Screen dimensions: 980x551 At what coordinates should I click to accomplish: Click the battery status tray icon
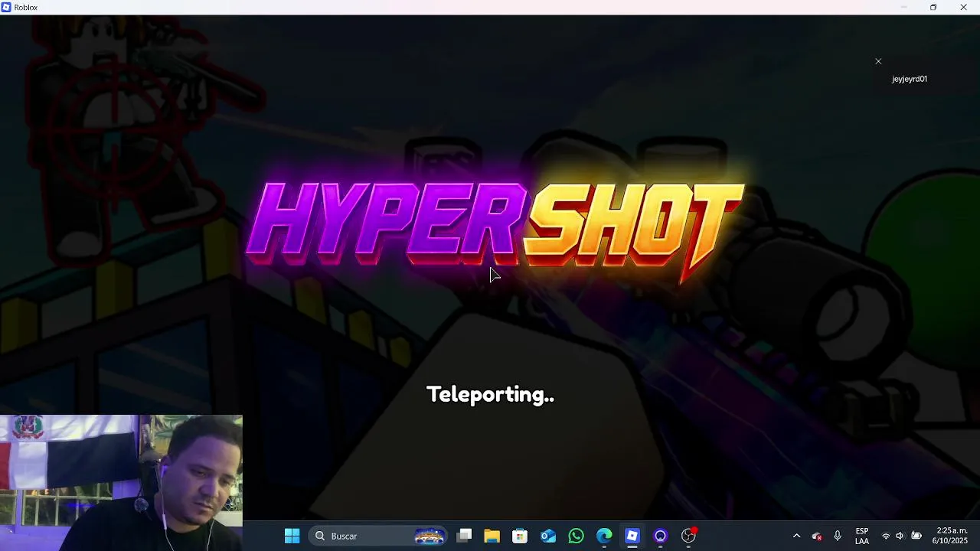[x=916, y=536]
